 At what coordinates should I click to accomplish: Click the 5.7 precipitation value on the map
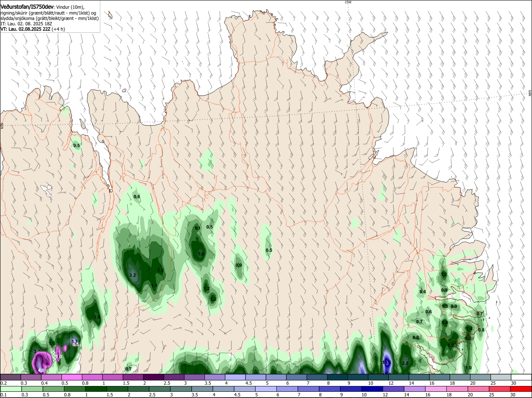75,341
